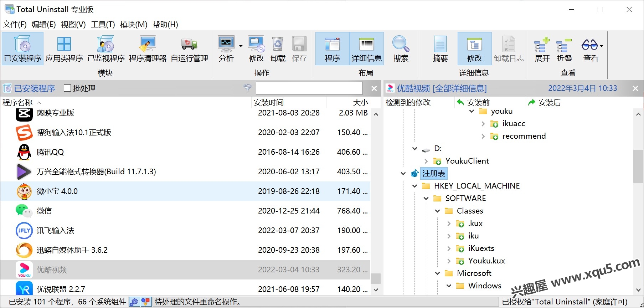Collapse the SOFTWARE registry key
Viewport: 644px width, 308px height.
[426, 199]
